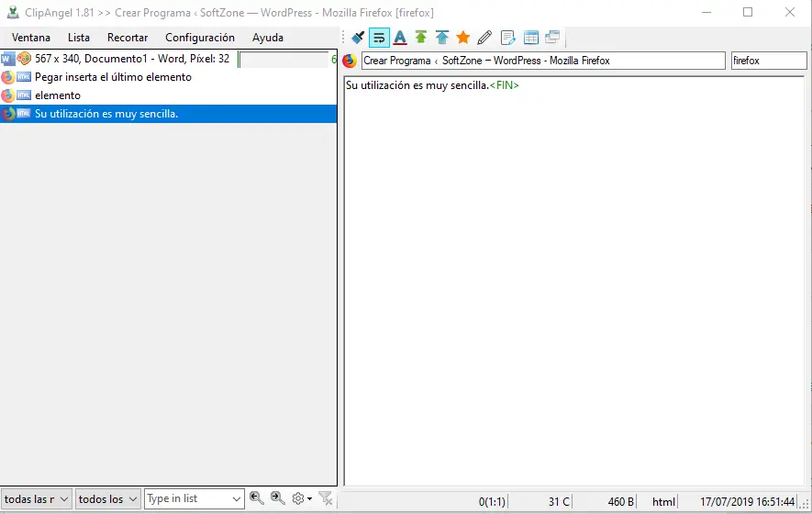Screen dimensions: 812x514
Task: Click cursor position '0(1:1)' in status bar
Action: [x=492, y=501]
